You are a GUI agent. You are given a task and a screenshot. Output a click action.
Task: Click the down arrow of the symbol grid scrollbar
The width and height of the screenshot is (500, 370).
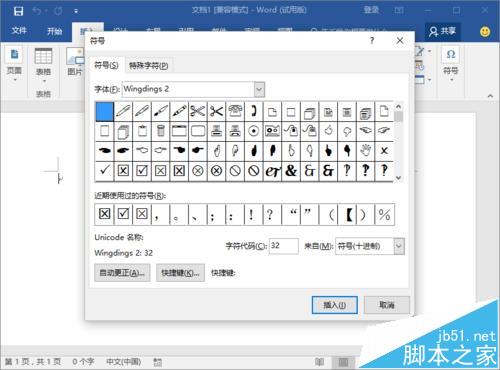click(x=398, y=178)
